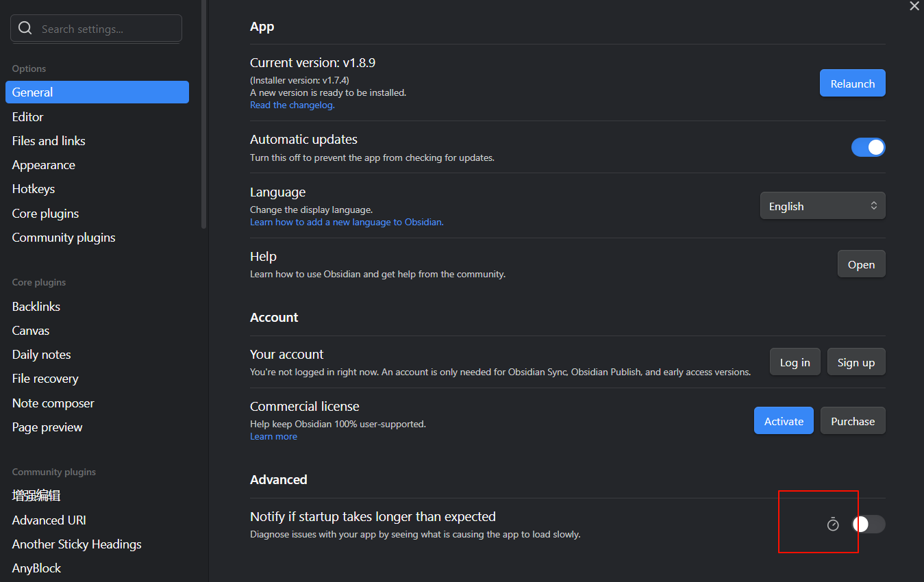
Task: Click the Language dropdown chevron arrows
Action: tap(874, 206)
